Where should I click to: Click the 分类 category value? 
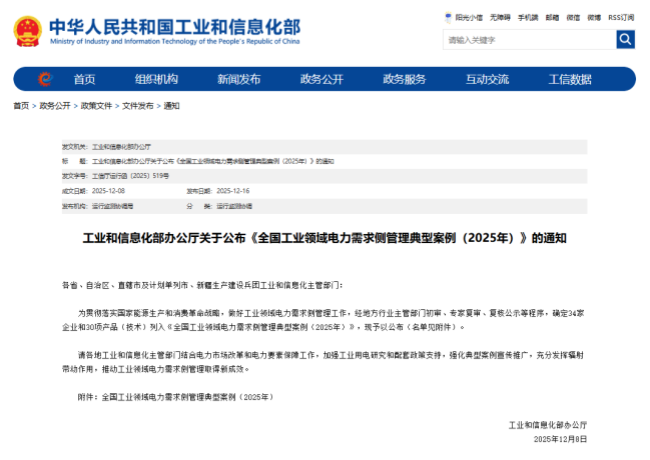coord(234,206)
